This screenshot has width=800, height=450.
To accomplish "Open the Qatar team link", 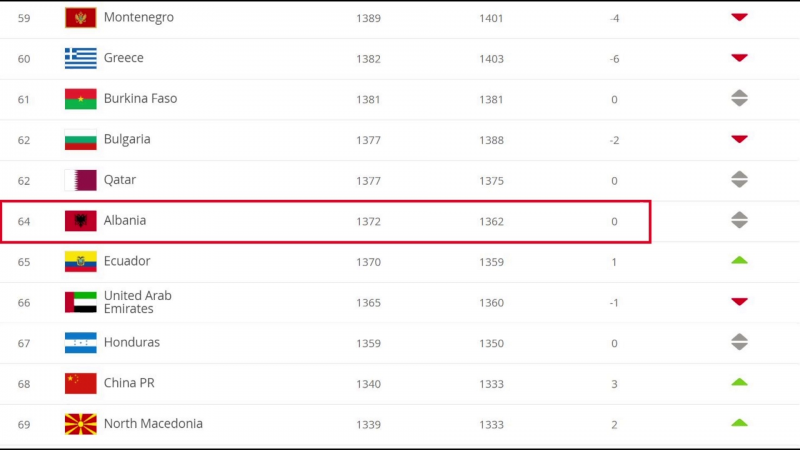I will click(x=120, y=180).
